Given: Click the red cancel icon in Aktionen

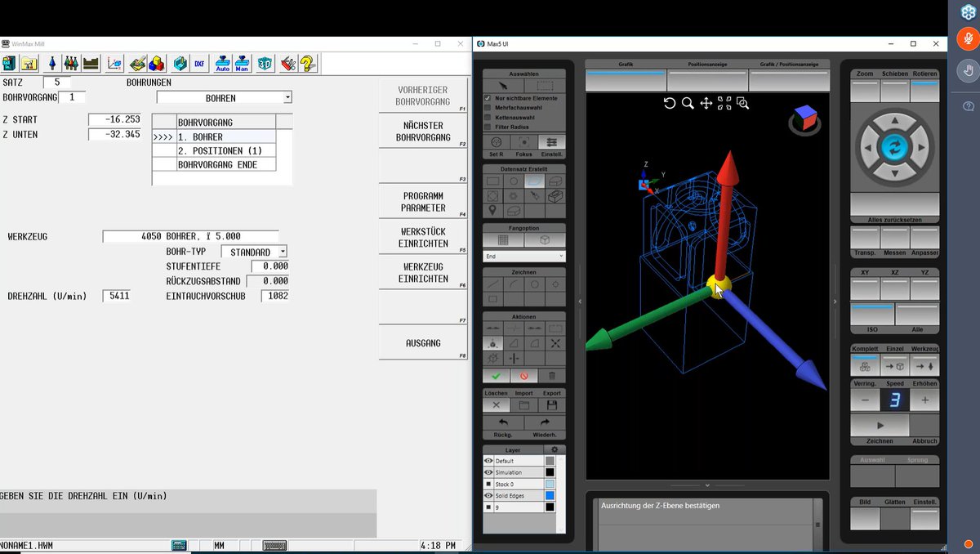Looking at the screenshot, I should 523,376.
